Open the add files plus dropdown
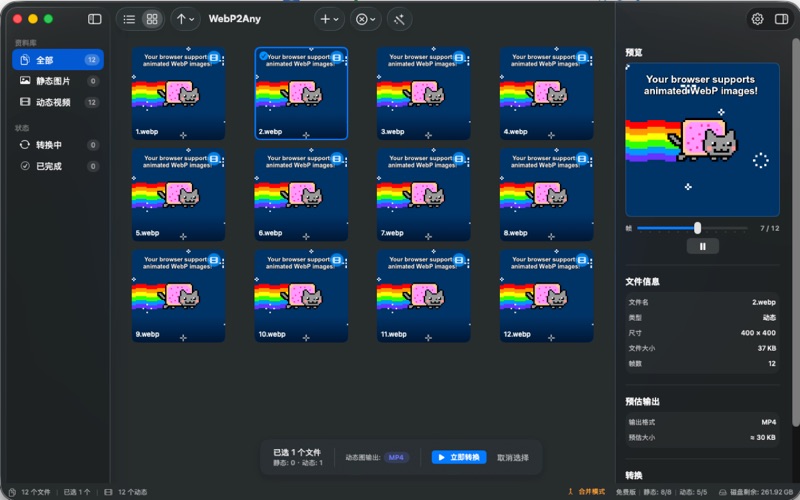800x500 pixels. (x=329, y=19)
